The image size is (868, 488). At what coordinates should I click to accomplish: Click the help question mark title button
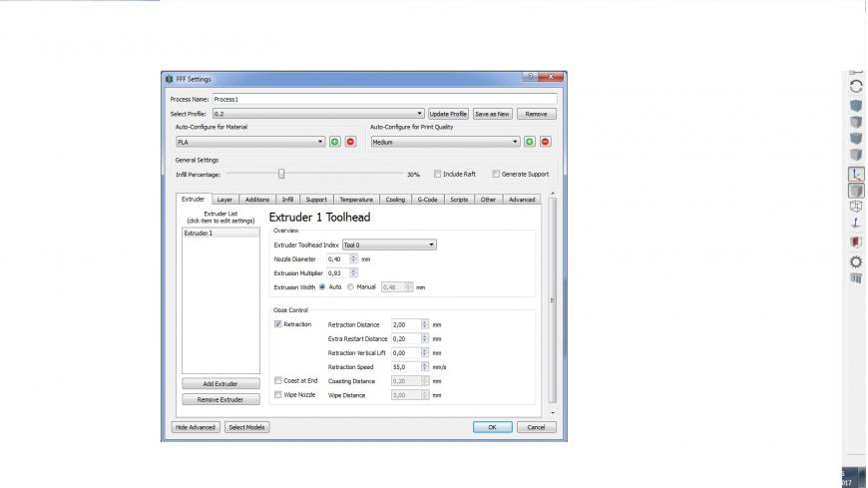[530, 77]
